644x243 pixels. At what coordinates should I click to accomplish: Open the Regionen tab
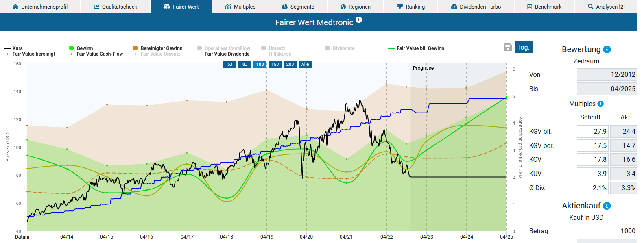[355, 7]
